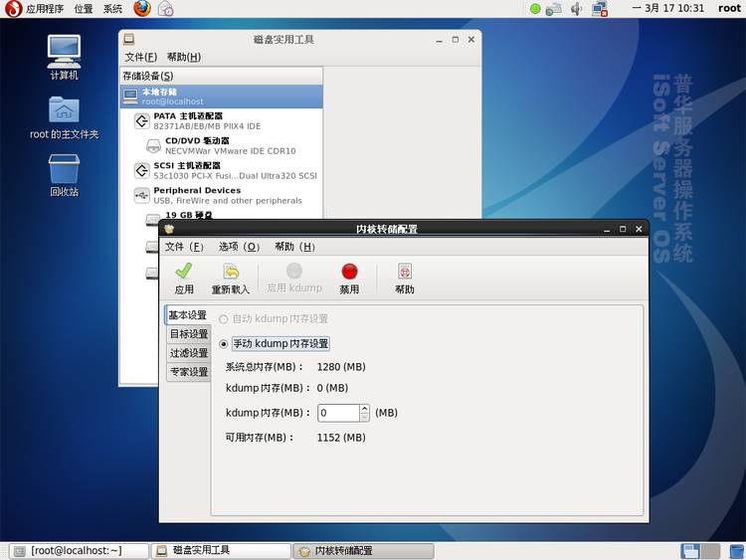This screenshot has height=560, width=746.
Task: Open 应用程序 (Applications) menu in top panel
Action: (37, 9)
